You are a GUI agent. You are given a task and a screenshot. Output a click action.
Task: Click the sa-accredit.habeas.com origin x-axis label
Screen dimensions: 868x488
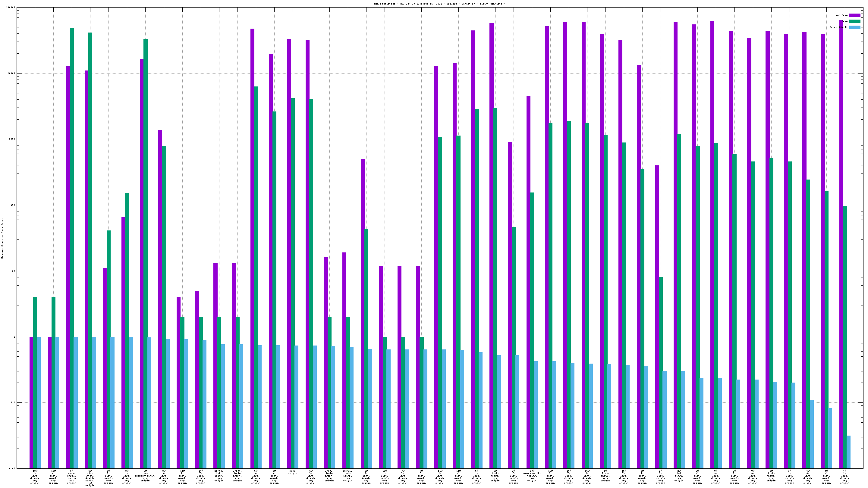pyautogui.click(x=532, y=476)
